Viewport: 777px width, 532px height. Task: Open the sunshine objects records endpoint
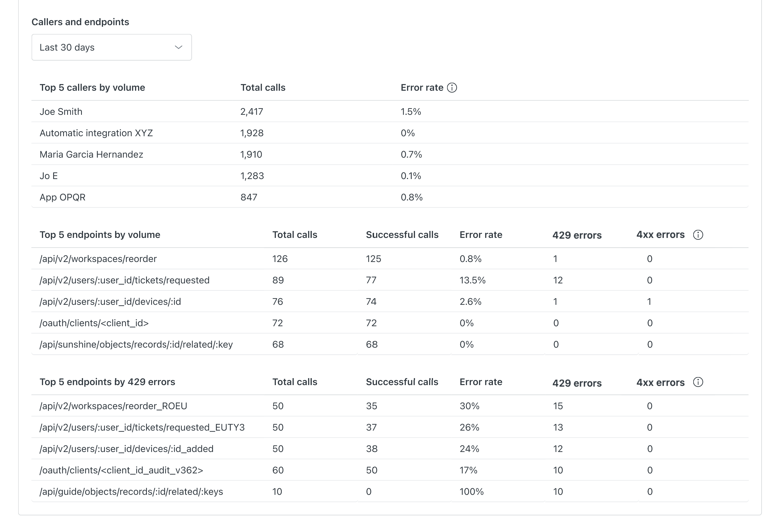[x=136, y=344]
